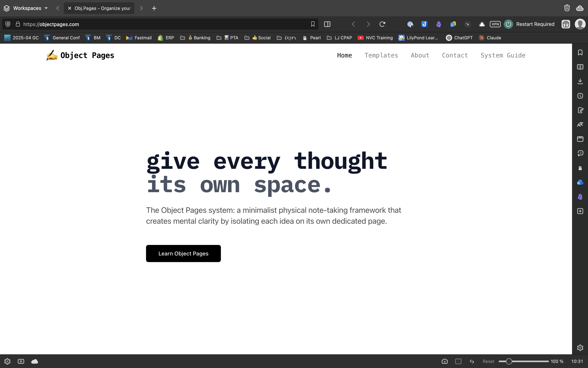
Task: Select System Guide in site navigation
Action: pos(503,55)
